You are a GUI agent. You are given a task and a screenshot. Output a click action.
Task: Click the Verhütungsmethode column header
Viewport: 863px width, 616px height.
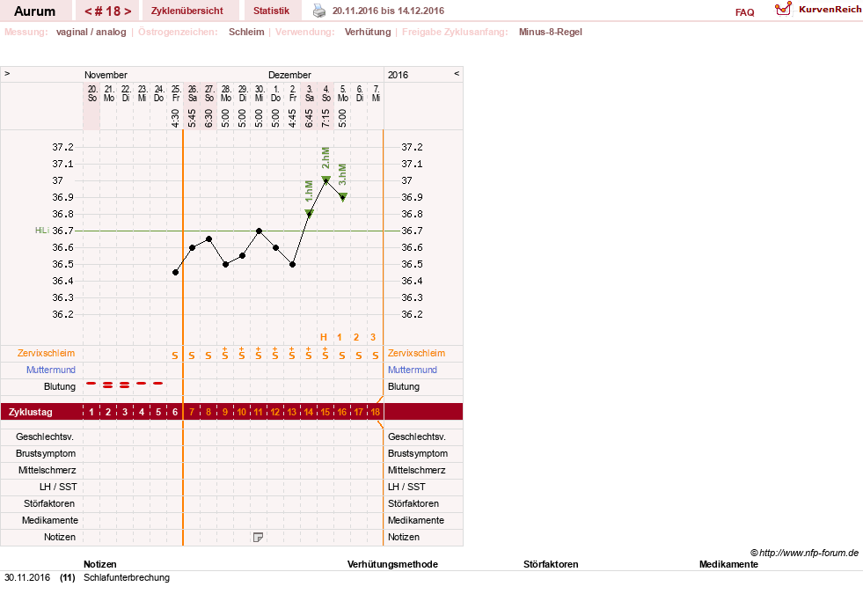click(x=392, y=564)
